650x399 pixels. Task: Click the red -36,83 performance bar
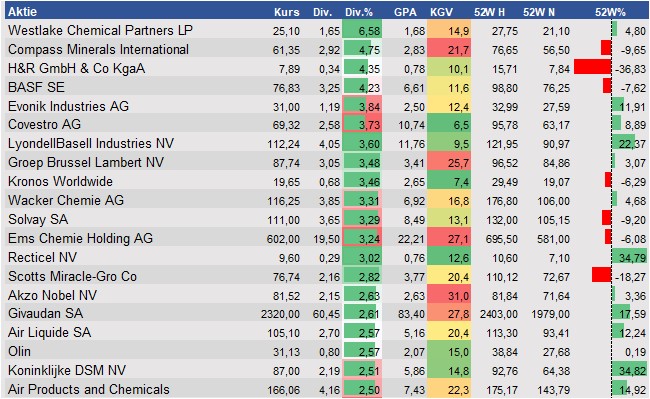pos(592,67)
